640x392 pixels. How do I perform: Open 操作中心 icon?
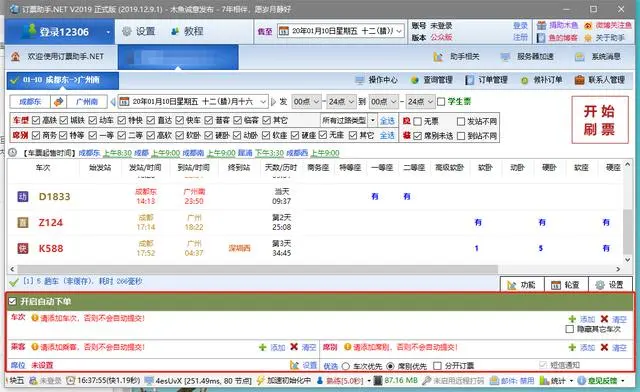[x=360, y=80]
